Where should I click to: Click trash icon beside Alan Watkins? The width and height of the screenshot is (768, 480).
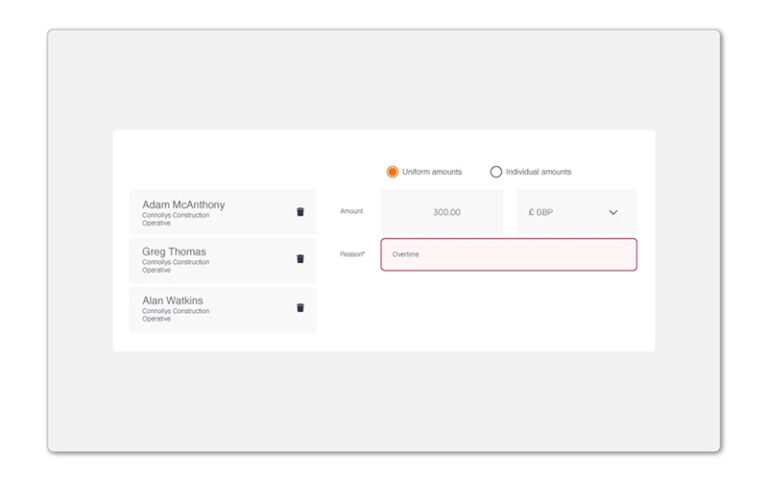(300, 308)
